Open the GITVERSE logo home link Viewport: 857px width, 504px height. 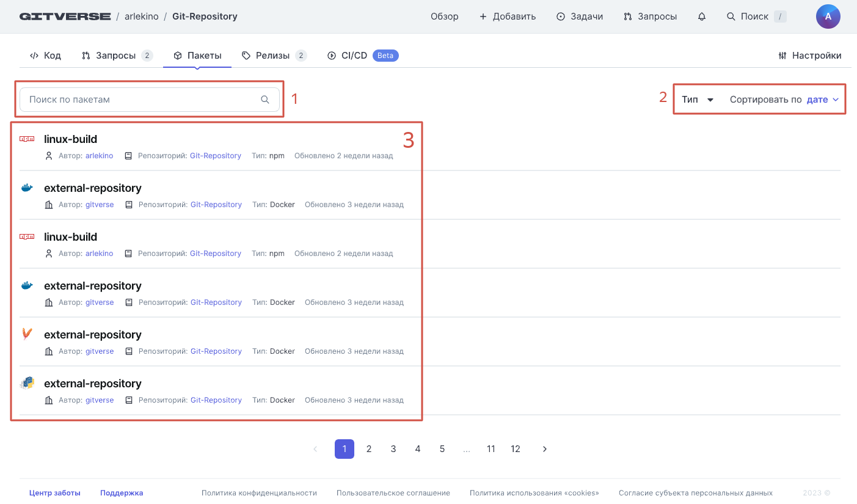click(x=65, y=16)
